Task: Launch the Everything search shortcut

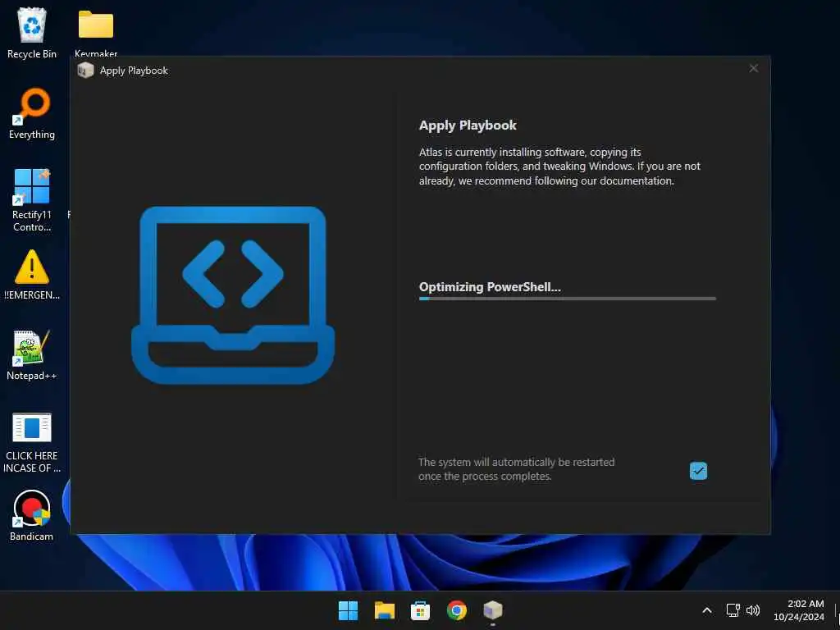Action: (x=32, y=113)
